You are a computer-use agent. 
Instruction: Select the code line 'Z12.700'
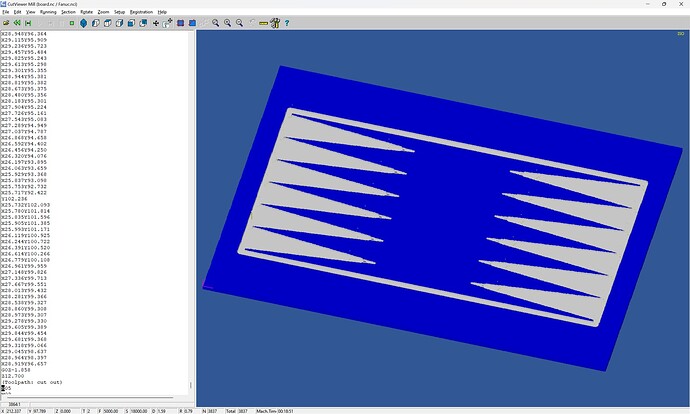pyautogui.click(x=13, y=376)
